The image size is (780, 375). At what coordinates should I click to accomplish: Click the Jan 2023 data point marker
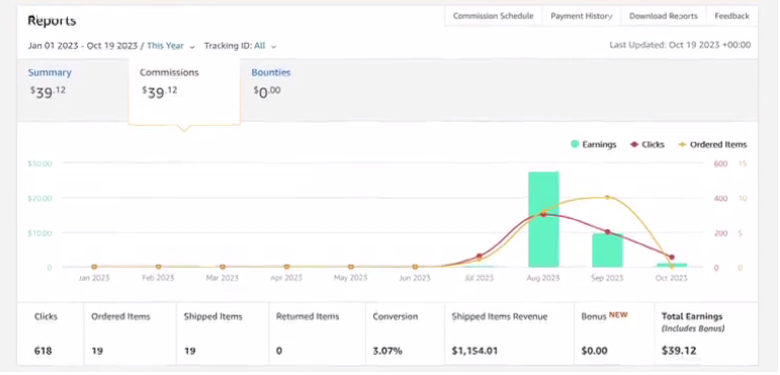pyautogui.click(x=95, y=267)
